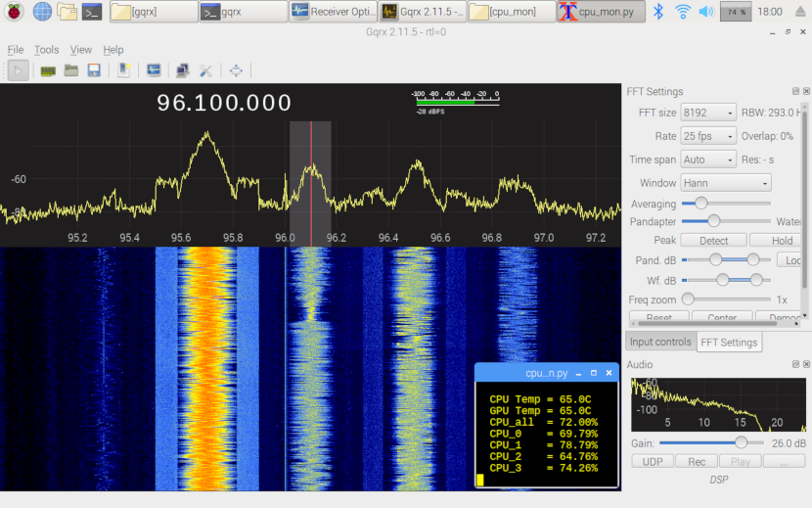Screen dimensions: 812x508
Task: Click the eject icon in the tray
Action: point(800,12)
